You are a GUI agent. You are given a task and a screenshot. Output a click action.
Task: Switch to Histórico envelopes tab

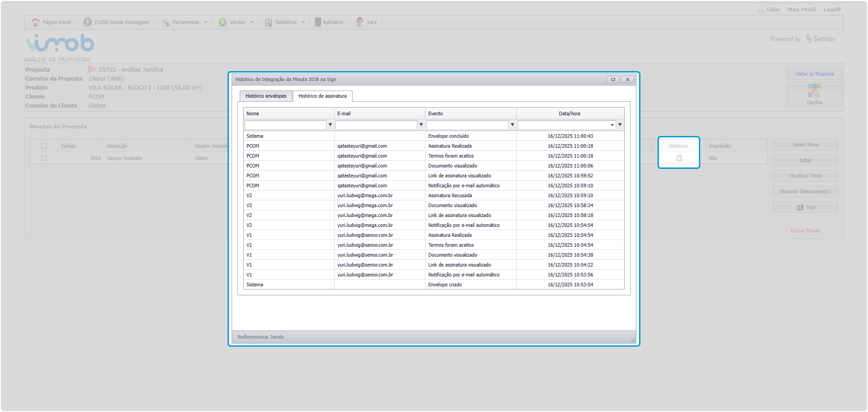click(x=266, y=96)
